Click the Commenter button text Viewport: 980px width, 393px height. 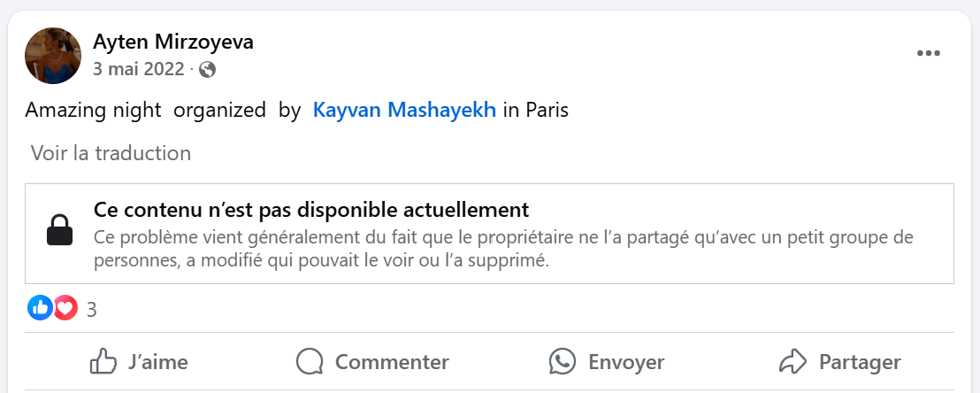tap(392, 362)
